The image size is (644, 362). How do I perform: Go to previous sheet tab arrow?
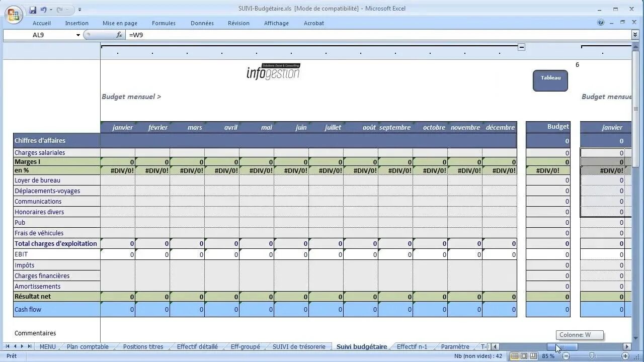pyautogui.click(x=15, y=346)
